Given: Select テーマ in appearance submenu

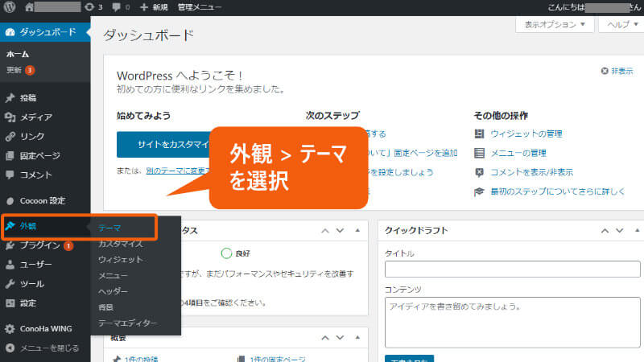Looking at the screenshot, I should pos(109,228).
